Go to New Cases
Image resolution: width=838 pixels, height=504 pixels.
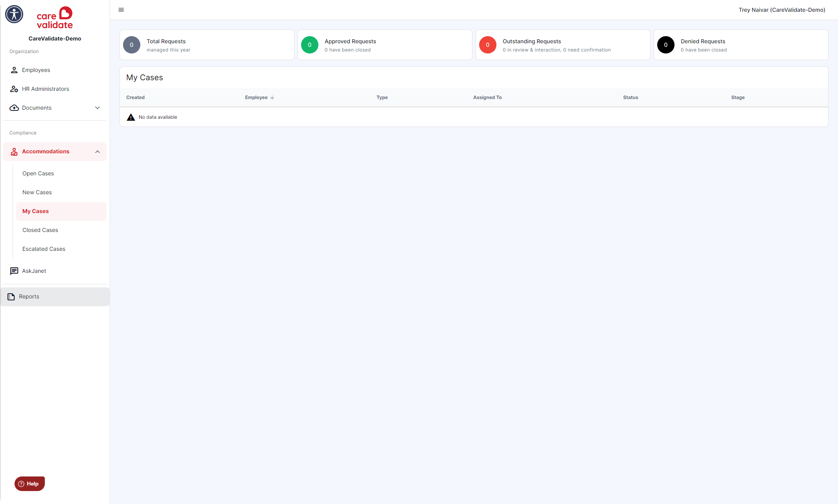coord(61,192)
